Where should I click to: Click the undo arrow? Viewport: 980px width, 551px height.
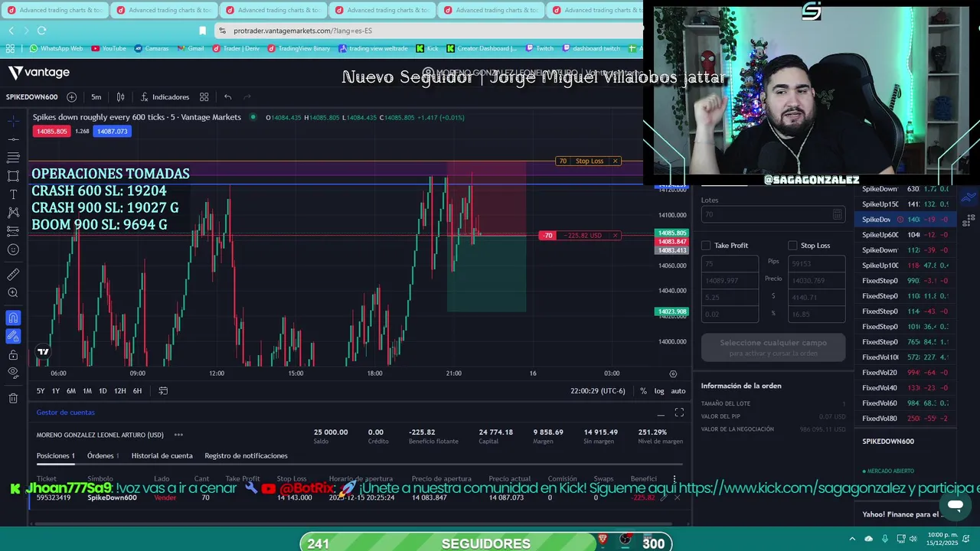[227, 97]
